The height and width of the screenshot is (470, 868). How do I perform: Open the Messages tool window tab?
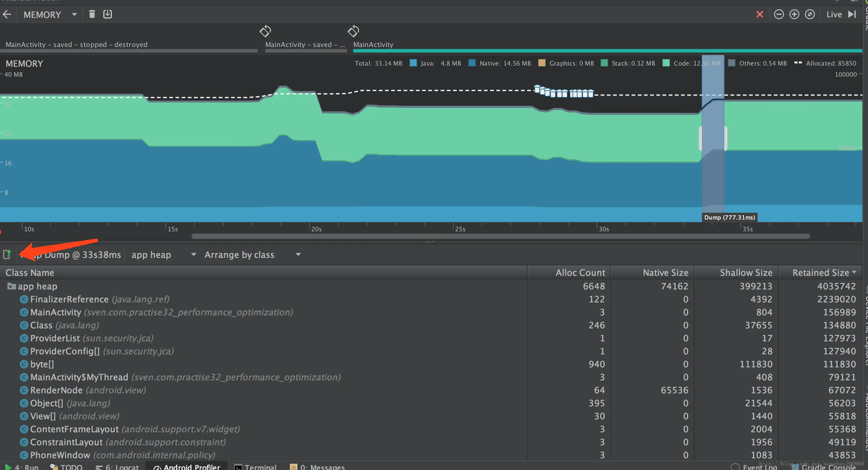point(317,467)
